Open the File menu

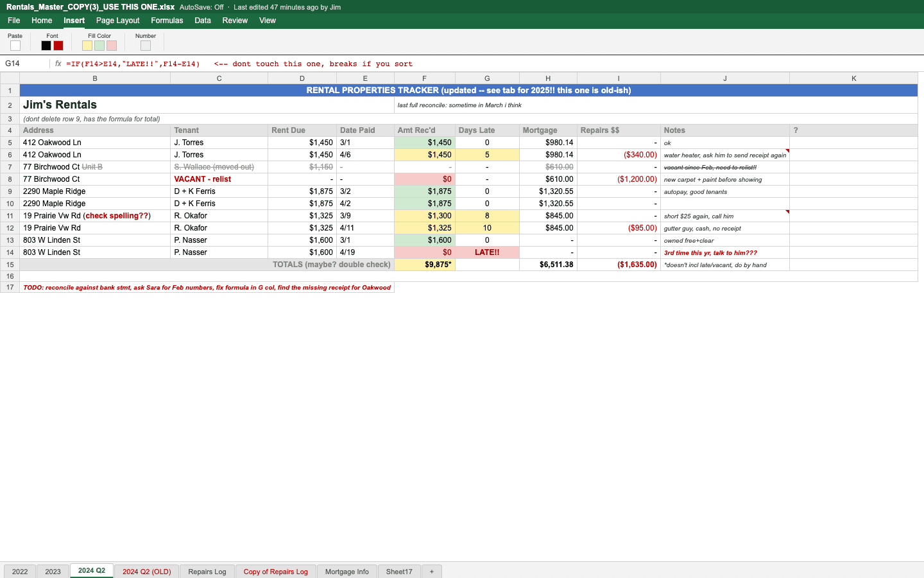[x=14, y=21]
